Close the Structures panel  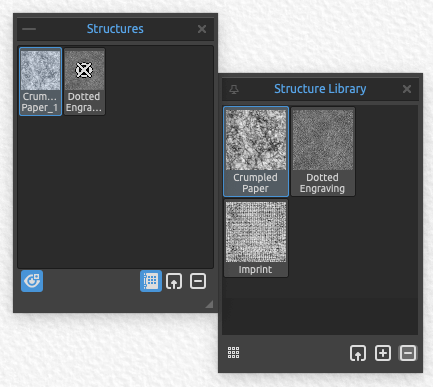coord(202,29)
